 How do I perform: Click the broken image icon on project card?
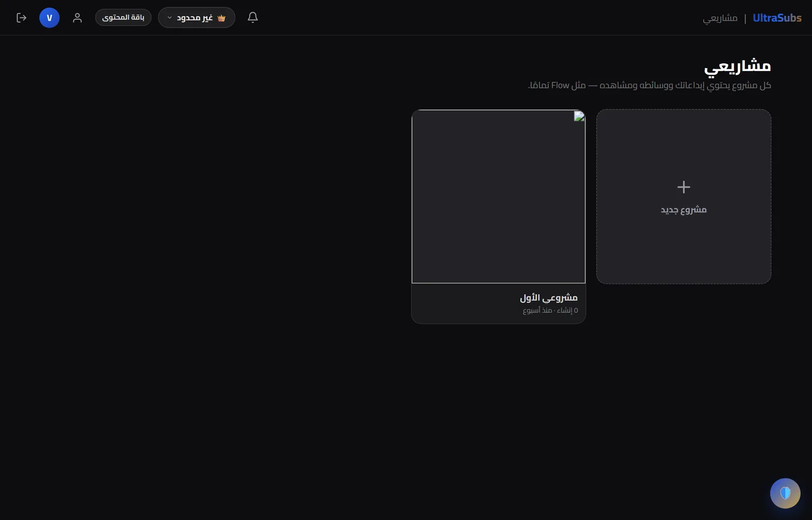tap(579, 116)
